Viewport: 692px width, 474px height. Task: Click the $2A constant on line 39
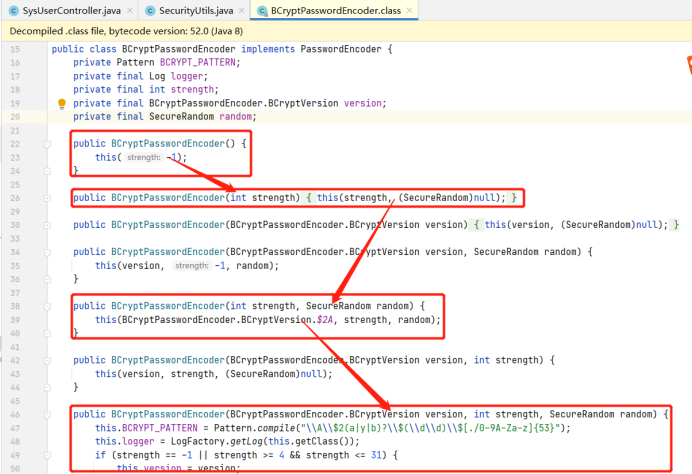[325, 320]
